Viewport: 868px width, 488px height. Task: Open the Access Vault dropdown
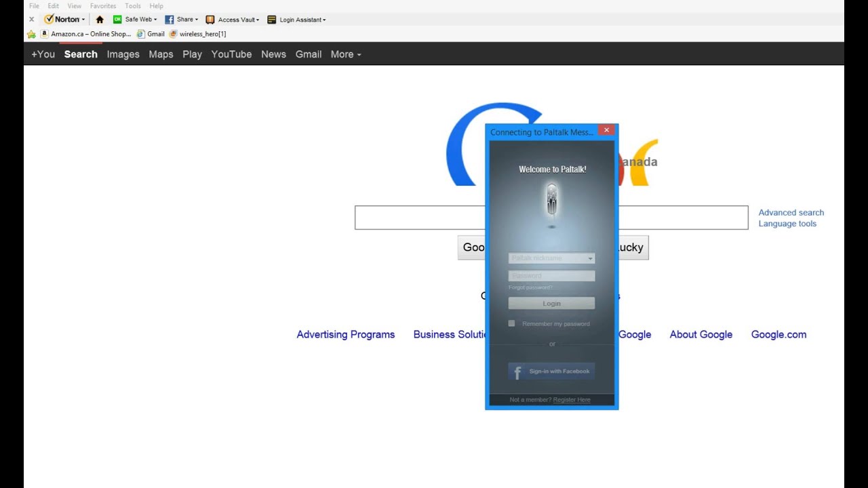[233, 20]
